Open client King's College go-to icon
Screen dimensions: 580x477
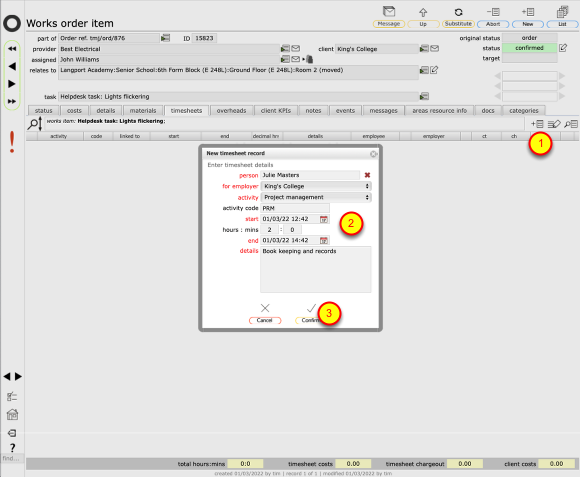424,48
